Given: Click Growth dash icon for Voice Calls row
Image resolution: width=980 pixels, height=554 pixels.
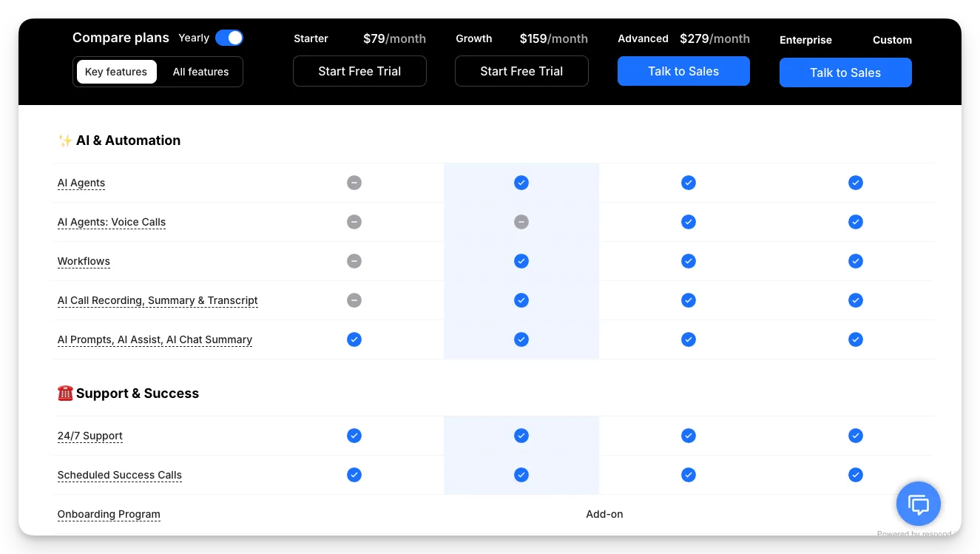Looking at the screenshot, I should tap(521, 222).
